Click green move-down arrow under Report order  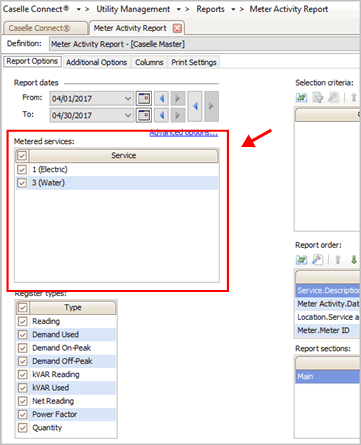click(x=354, y=260)
